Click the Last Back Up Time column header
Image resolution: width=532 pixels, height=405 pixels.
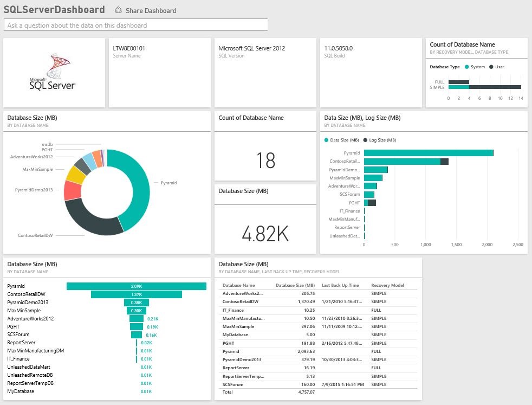pos(340,285)
